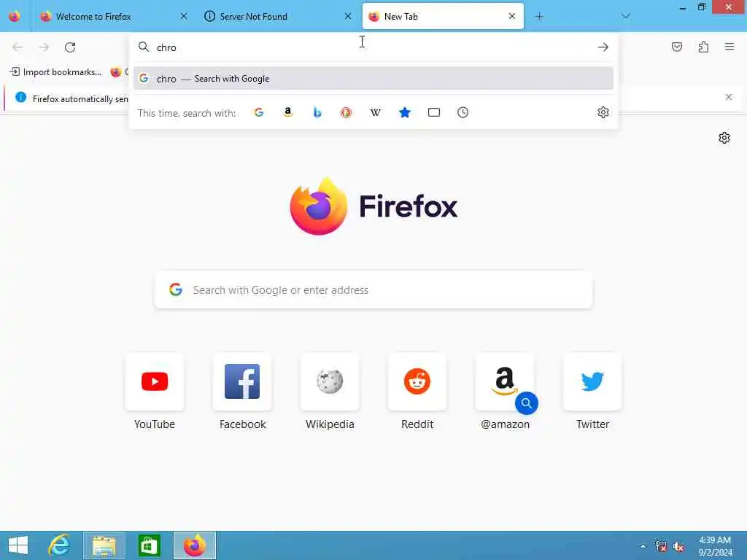Viewport: 747px width, 560px height.
Task: Personalize New Tab with gear icon
Action: coord(724,138)
